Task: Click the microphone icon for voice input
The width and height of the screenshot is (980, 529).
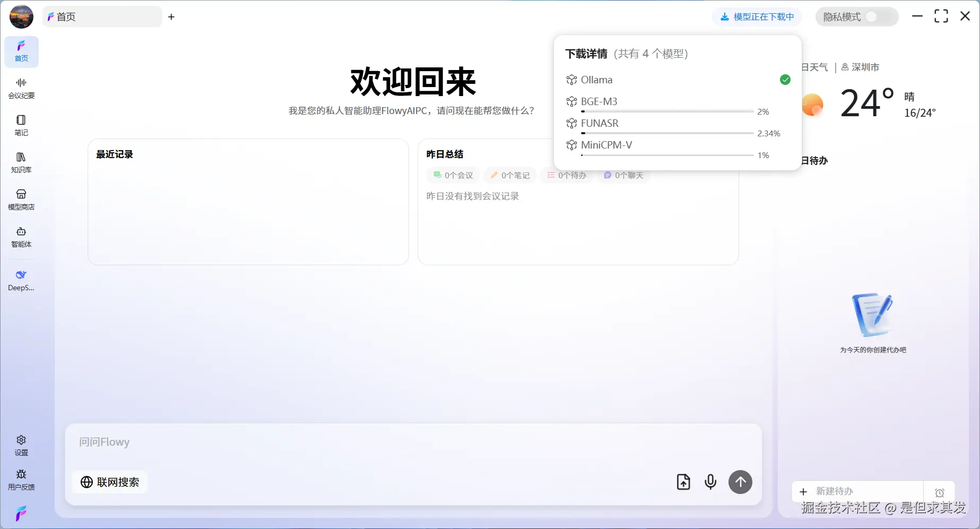Action: click(x=710, y=482)
